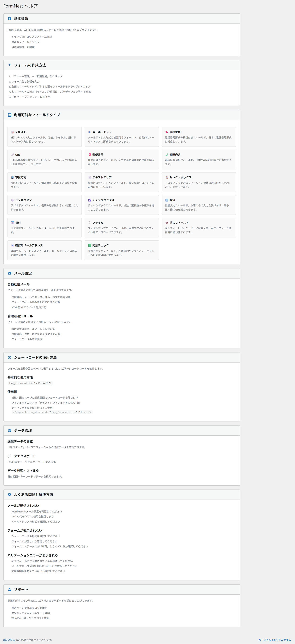Screen dimensions: 295x644
Task: Click the 送信データの閲覧 subheading
Action: click(20, 442)
